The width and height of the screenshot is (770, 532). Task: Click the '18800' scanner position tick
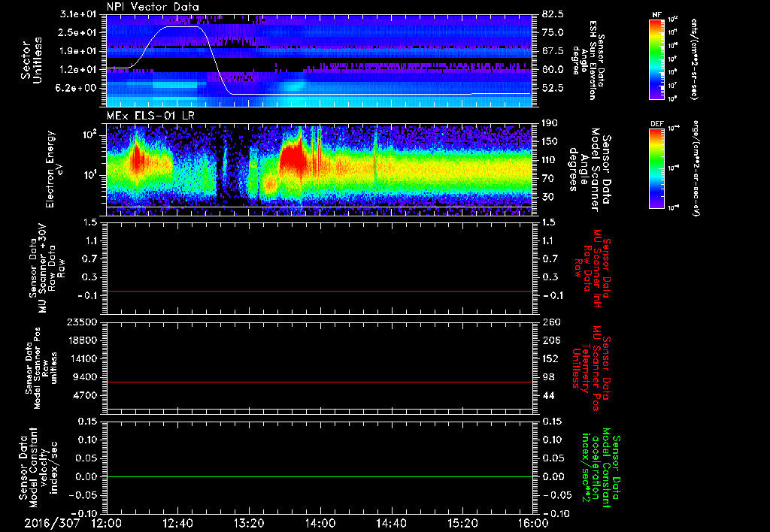[x=83, y=340]
